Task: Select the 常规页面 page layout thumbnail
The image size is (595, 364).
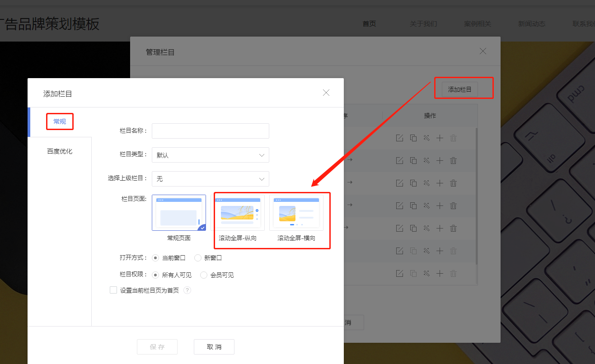Action: point(179,213)
